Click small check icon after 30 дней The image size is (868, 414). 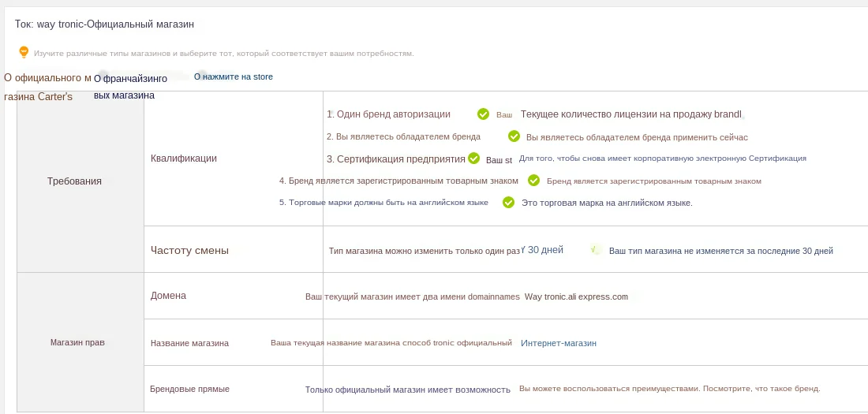click(x=594, y=250)
